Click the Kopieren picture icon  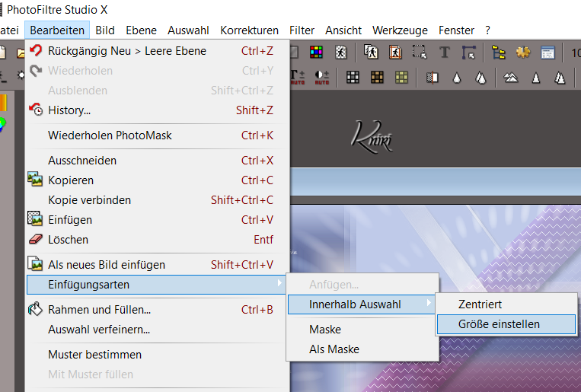pyautogui.click(x=35, y=180)
